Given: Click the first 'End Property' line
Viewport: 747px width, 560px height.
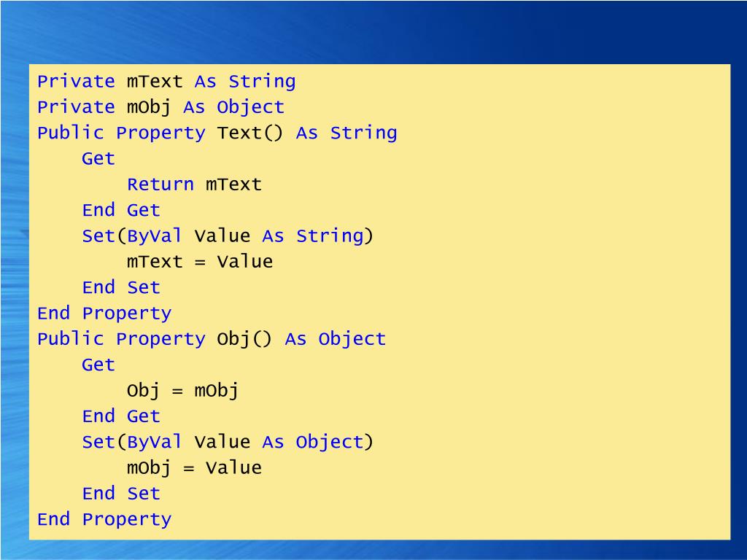Looking at the screenshot, I should click(x=104, y=314).
